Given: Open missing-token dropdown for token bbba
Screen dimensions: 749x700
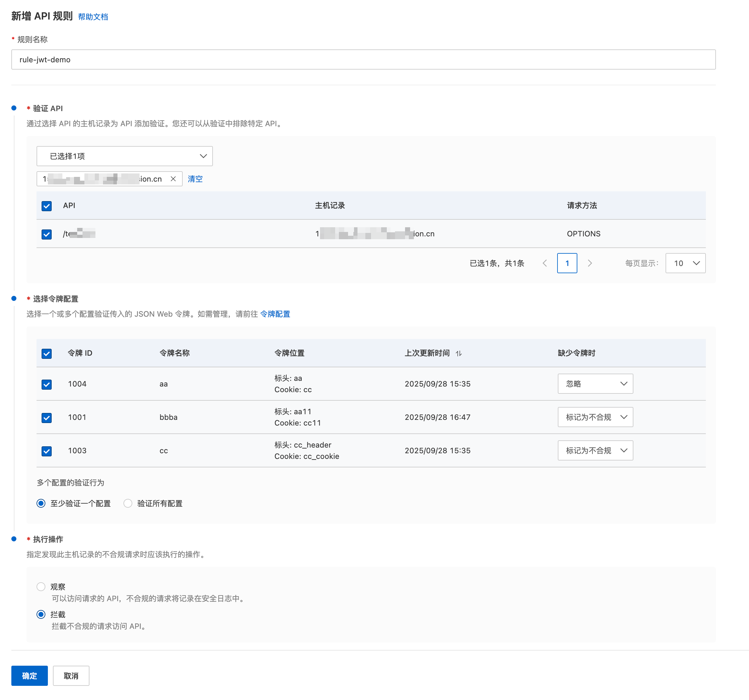Looking at the screenshot, I should (x=595, y=417).
